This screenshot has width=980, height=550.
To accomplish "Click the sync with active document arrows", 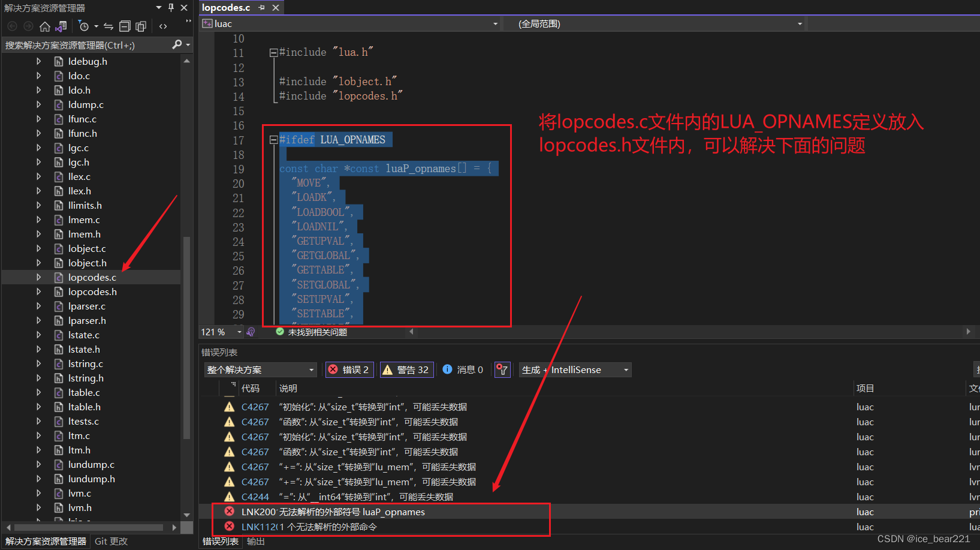I will 108,26.
